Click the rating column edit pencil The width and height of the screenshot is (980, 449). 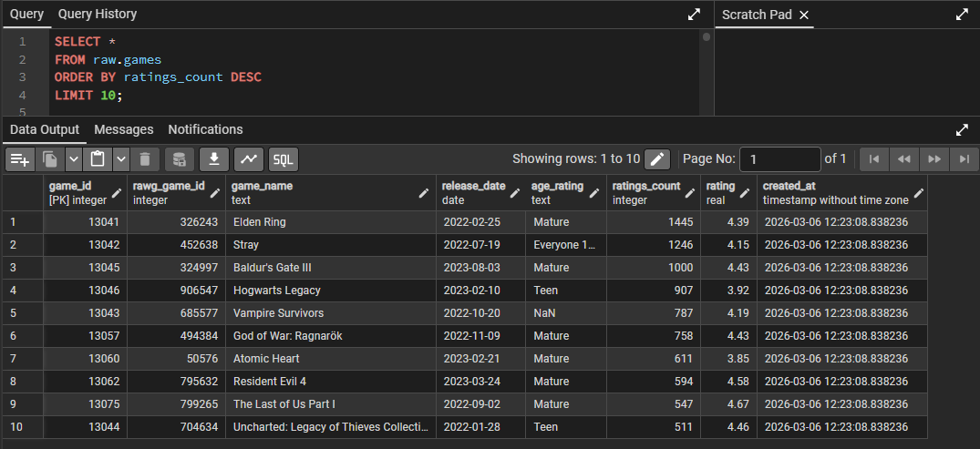pyautogui.click(x=747, y=194)
